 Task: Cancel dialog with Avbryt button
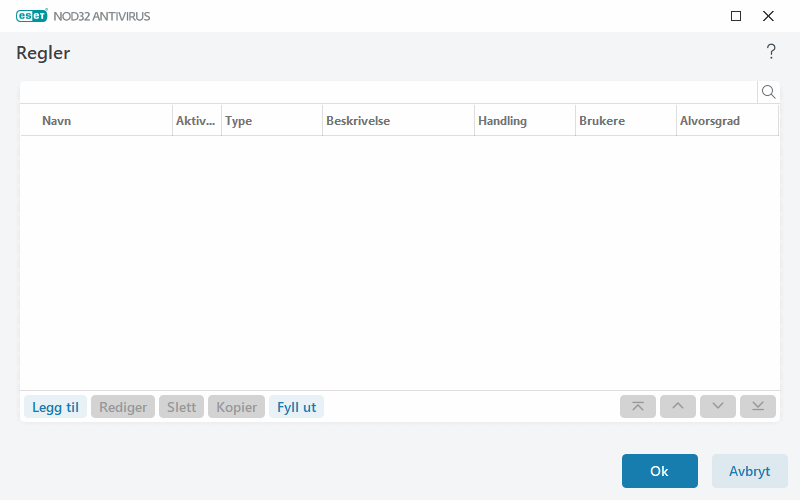pos(749,471)
